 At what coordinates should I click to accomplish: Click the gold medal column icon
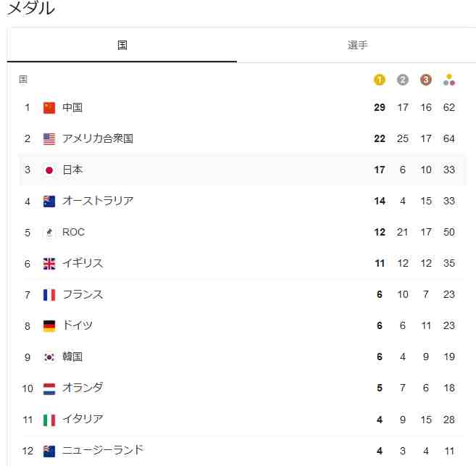380,80
